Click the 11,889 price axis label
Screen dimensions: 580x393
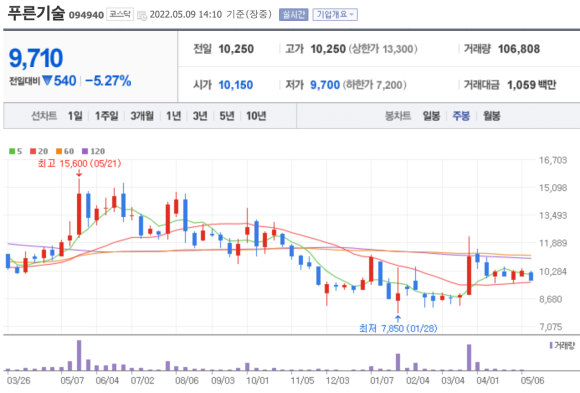[553, 243]
